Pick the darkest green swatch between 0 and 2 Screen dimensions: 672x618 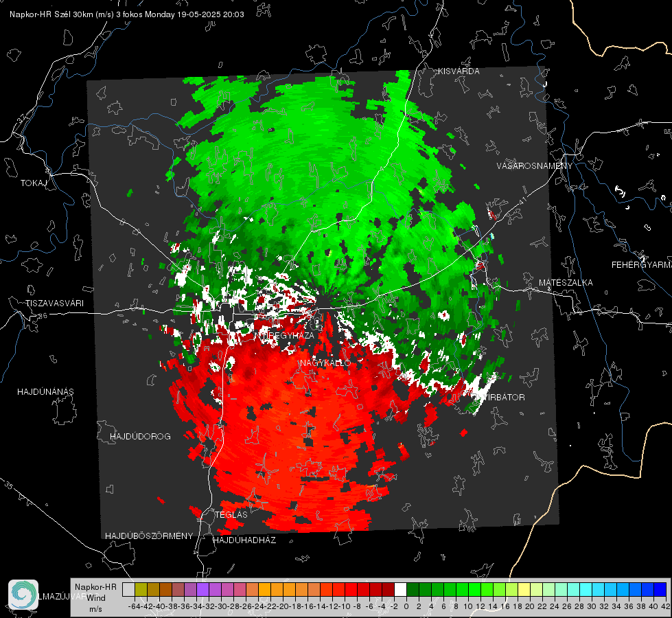(x=413, y=589)
